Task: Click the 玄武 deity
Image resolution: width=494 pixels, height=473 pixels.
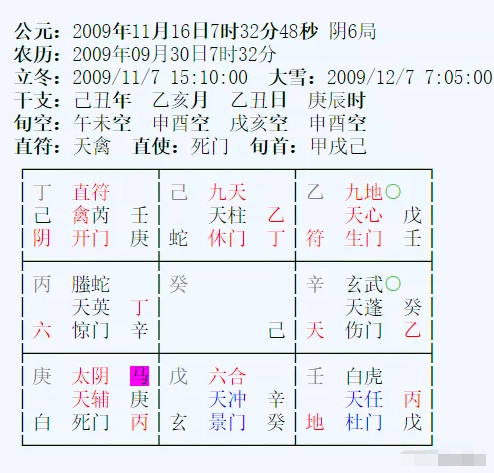Action: pos(364,284)
